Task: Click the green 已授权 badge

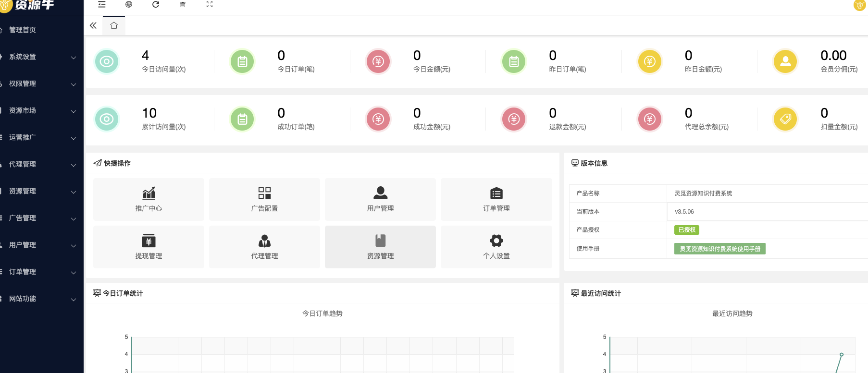Action: 686,230
